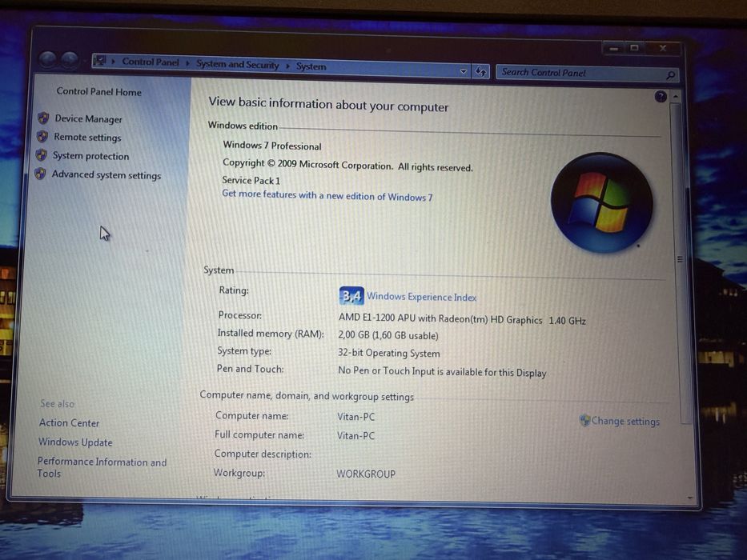Image resolution: width=747 pixels, height=560 pixels.
Task: Click the AMD E1-1200 APU processor value
Action: (x=462, y=318)
